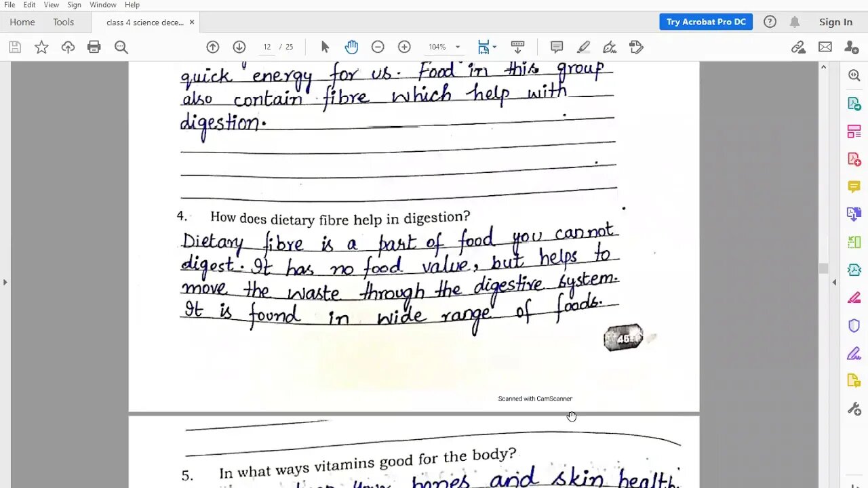Open Fill & Sign tool in right pane
The height and width of the screenshot is (488, 868).
pos(854,298)
